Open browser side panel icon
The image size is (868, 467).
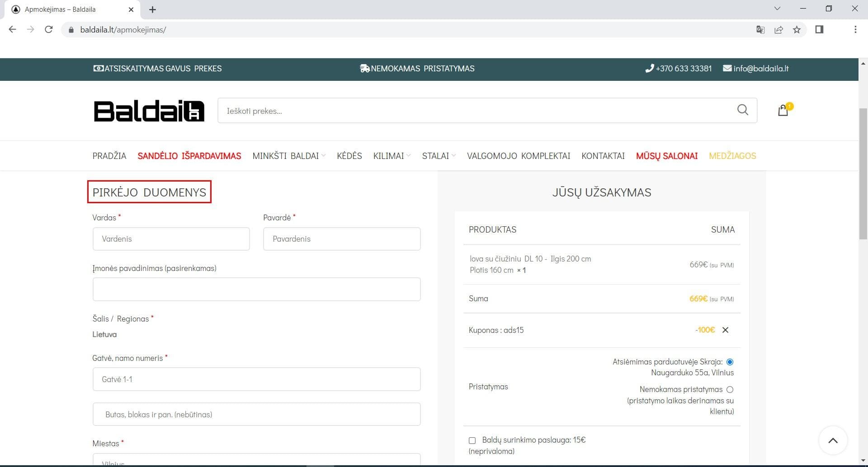coord(819,30)
